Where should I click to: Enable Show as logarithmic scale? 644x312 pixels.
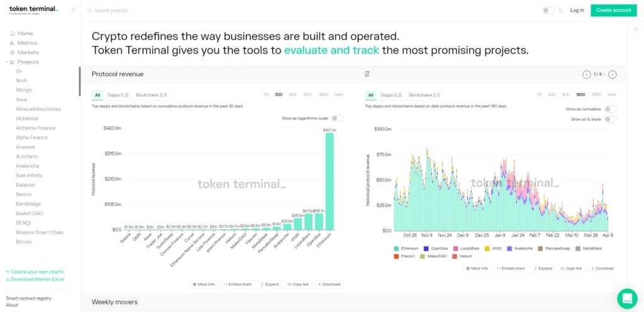point(337,118)
